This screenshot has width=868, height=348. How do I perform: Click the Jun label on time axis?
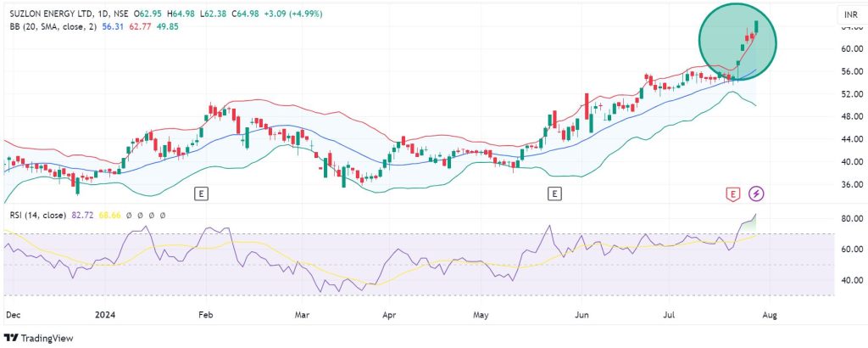(x=581, y=315)
